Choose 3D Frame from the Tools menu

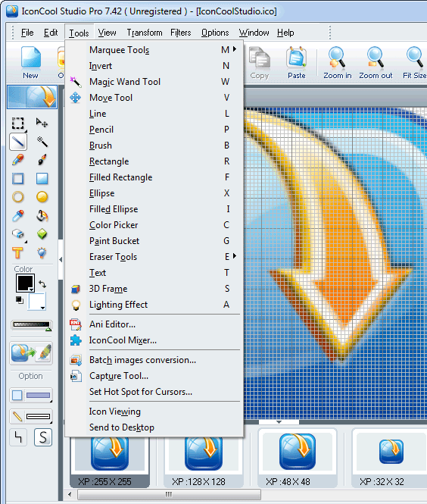point(154,289)
